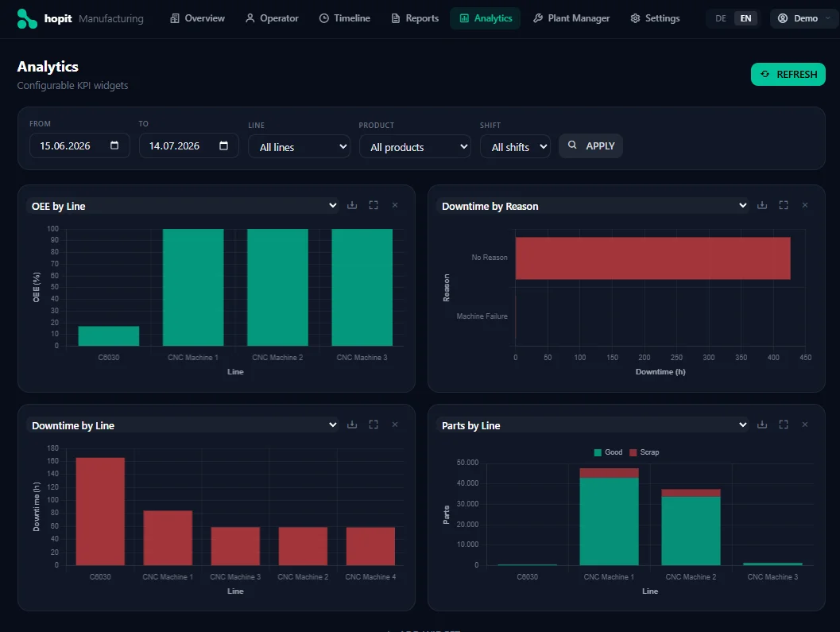Open calendar picker for TO date
The width and height of the screenshot is (840, 632).
(x=223, y=145)
